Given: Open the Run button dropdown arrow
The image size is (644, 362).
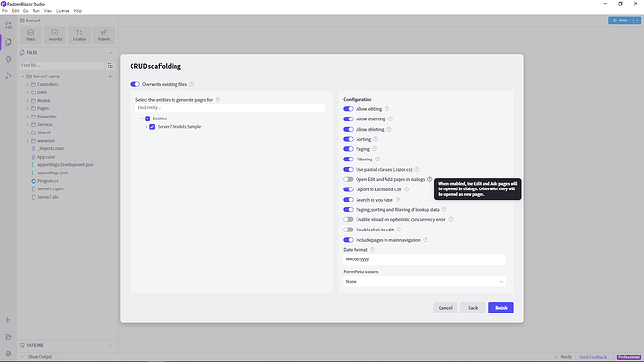Looking at the screenshot, I should click(637, 21).
